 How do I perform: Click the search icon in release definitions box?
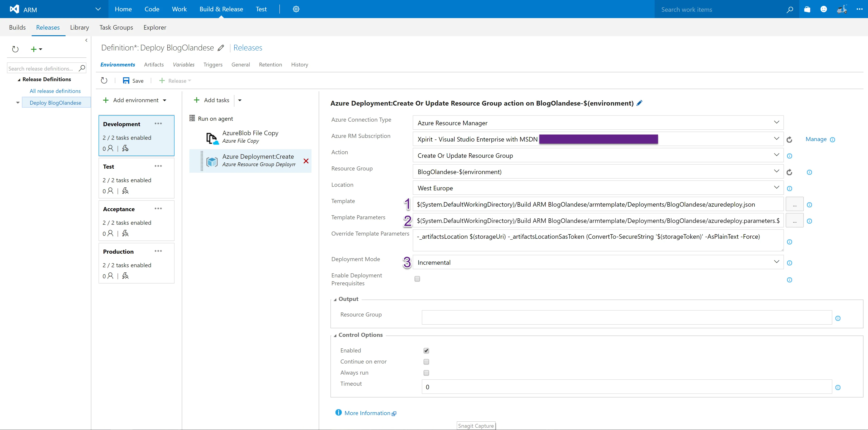point(82,69)
